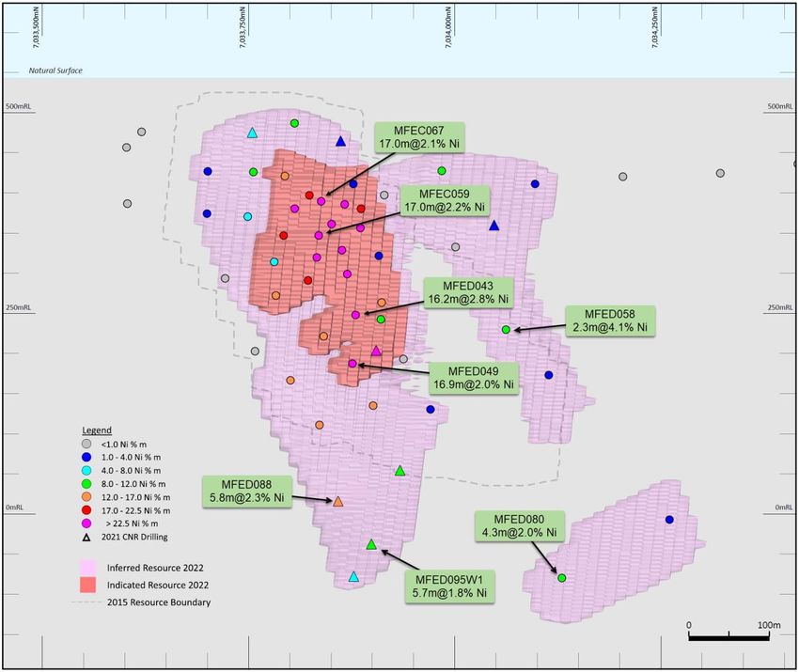Click the orange triangle drill marker at MFED088's arrow
This screenshot has width=799, height=672.
coord(337,502)
